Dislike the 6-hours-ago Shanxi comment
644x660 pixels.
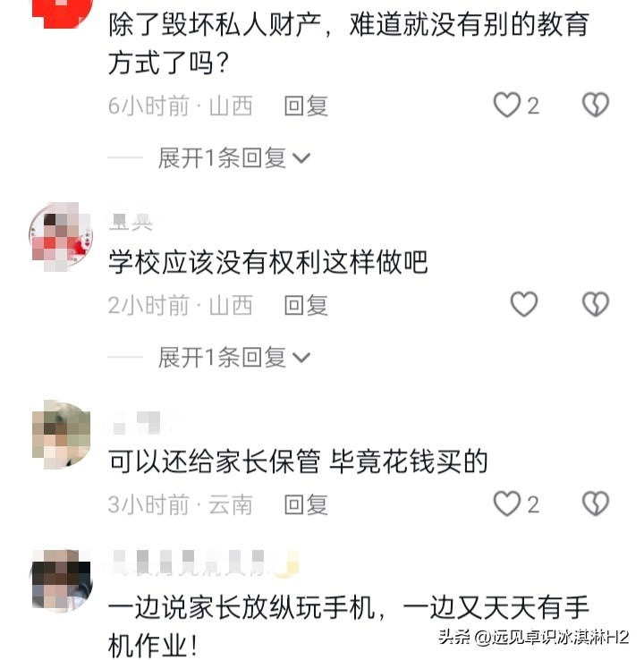(596, 105)
